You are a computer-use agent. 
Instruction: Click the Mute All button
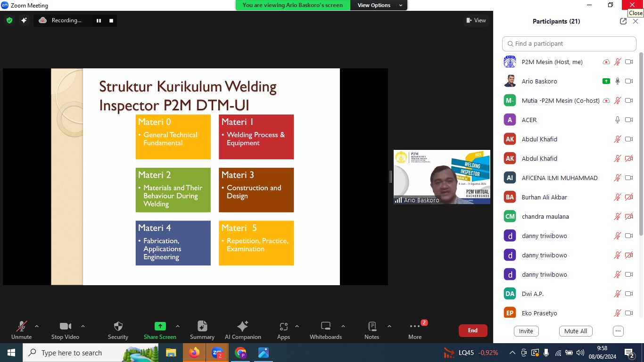[x=576, y=331]
